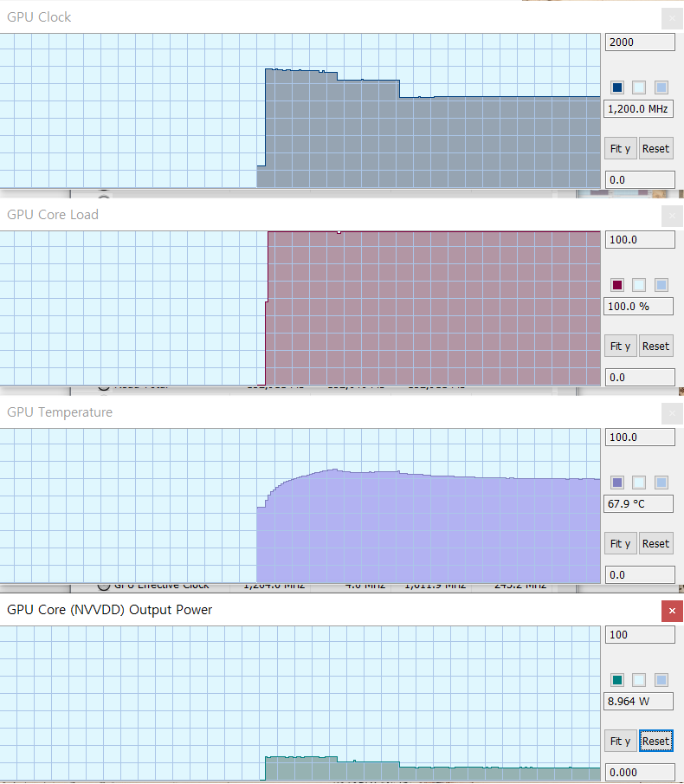This screenshot has width=684, height=784.
Task: Click Fit y in GPU Core Load graph
Action: coord(621,346)
